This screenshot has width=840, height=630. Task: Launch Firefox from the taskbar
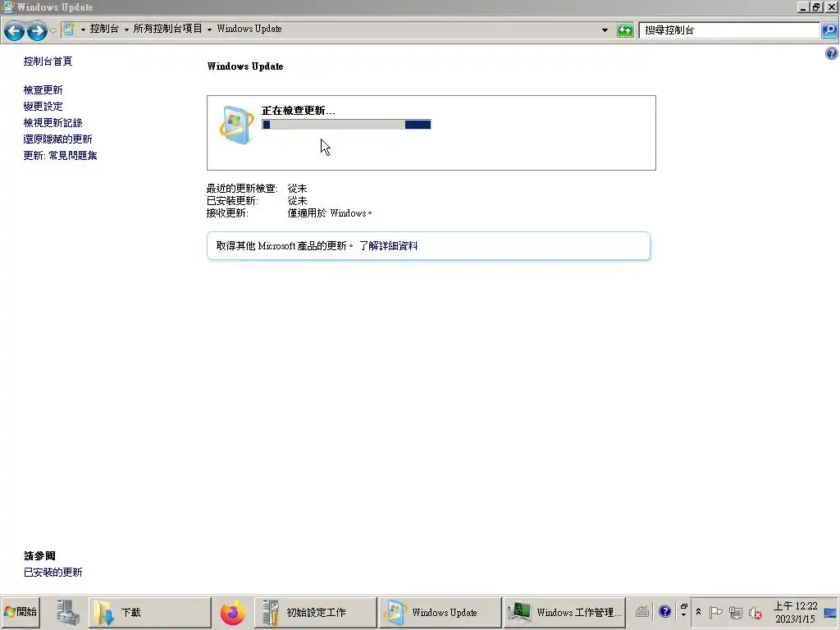click(232, 612)
